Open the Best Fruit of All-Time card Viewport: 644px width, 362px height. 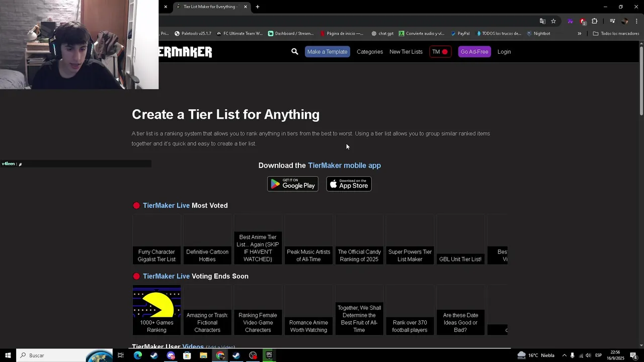[359, 310]
